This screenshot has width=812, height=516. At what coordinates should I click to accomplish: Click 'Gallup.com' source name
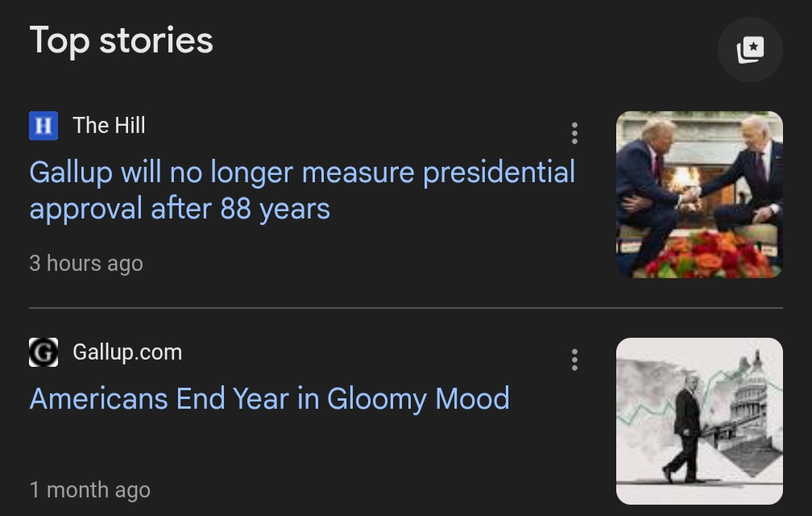pyautogui.click(x=127, y=352)
